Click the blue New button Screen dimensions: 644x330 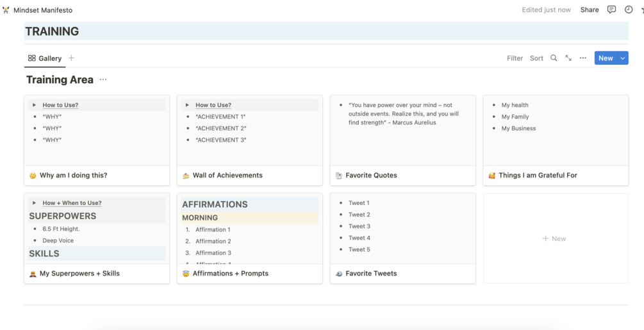605,58
